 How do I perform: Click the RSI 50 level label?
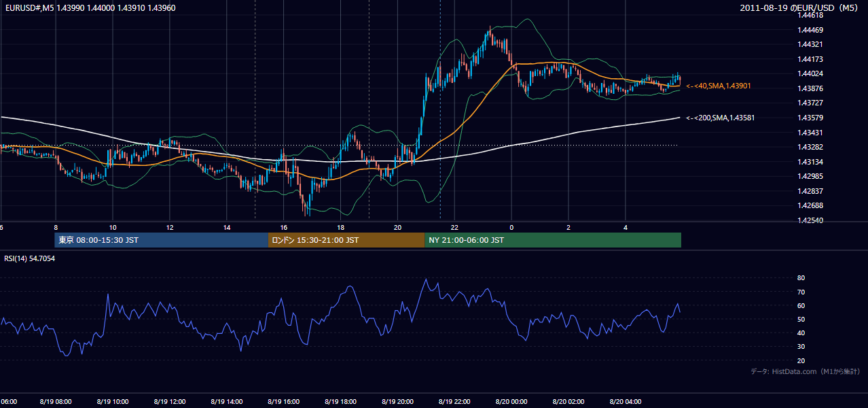pyautogui.click(x=801, y=319)
